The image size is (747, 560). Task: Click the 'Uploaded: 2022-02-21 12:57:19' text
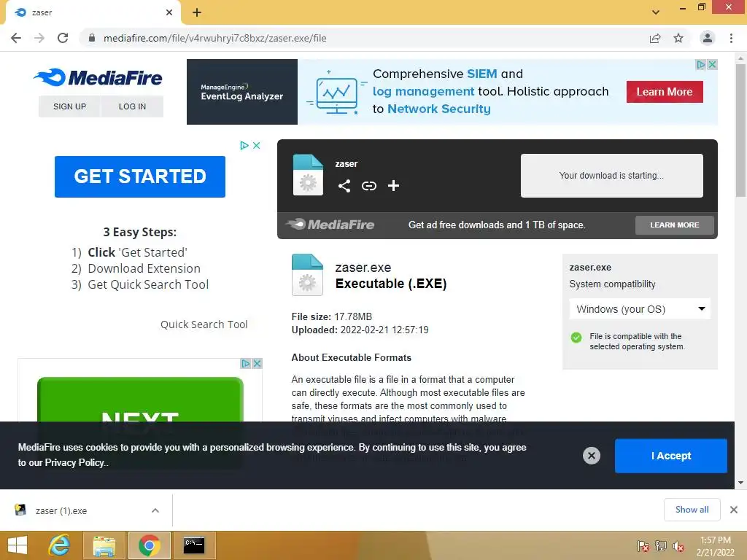(360, 330)
